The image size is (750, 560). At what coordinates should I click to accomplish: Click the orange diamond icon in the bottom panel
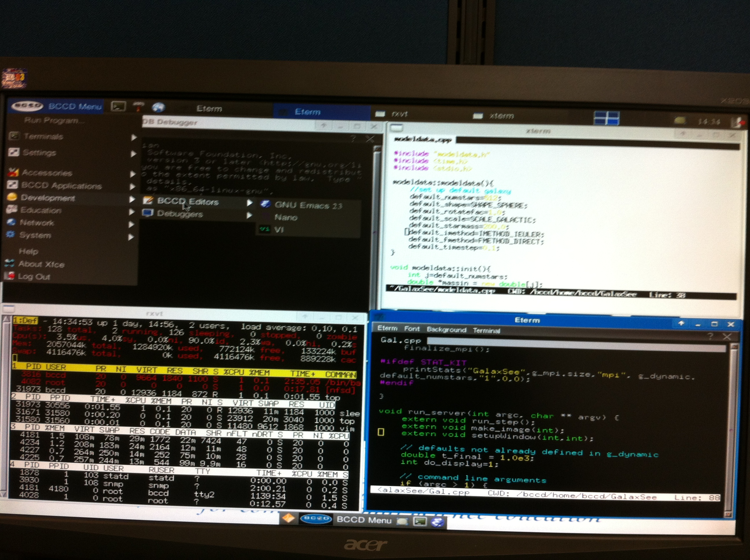288,518
